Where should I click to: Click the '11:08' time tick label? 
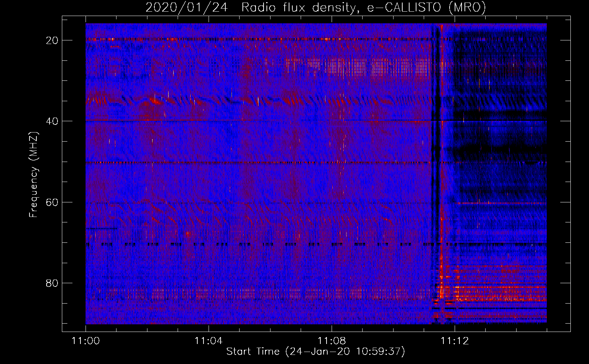pos(332,341)
